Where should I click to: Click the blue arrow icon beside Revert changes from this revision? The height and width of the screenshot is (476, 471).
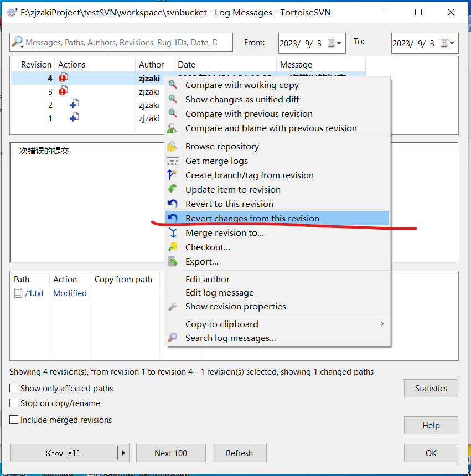[x=172, y=218]
